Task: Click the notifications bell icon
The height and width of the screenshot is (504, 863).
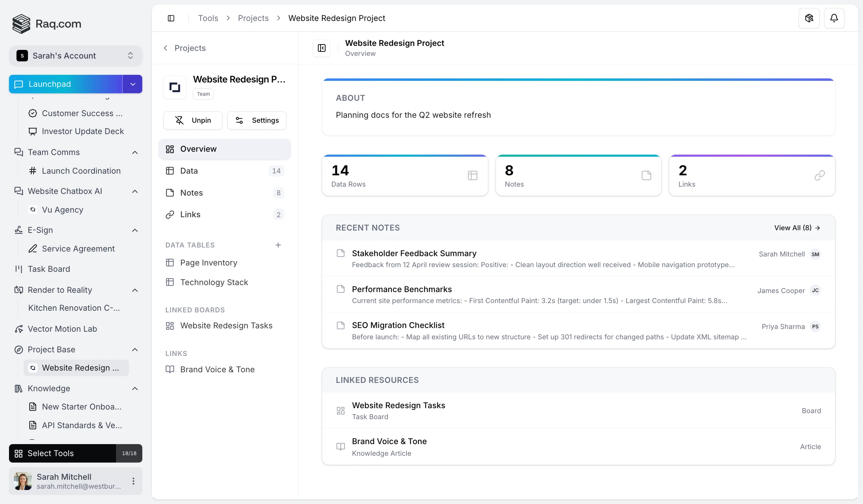Action: pyautogui.click(x=834, y=18)
